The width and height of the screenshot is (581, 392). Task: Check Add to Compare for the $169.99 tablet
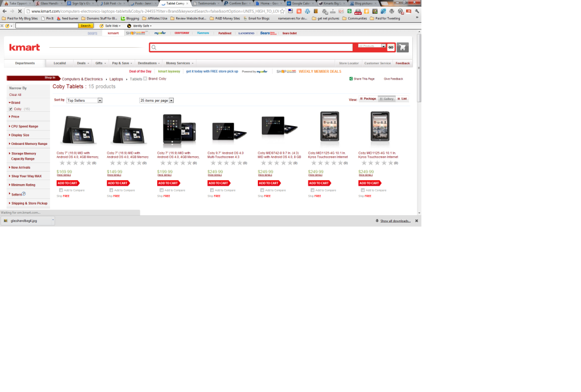point(61,190)
